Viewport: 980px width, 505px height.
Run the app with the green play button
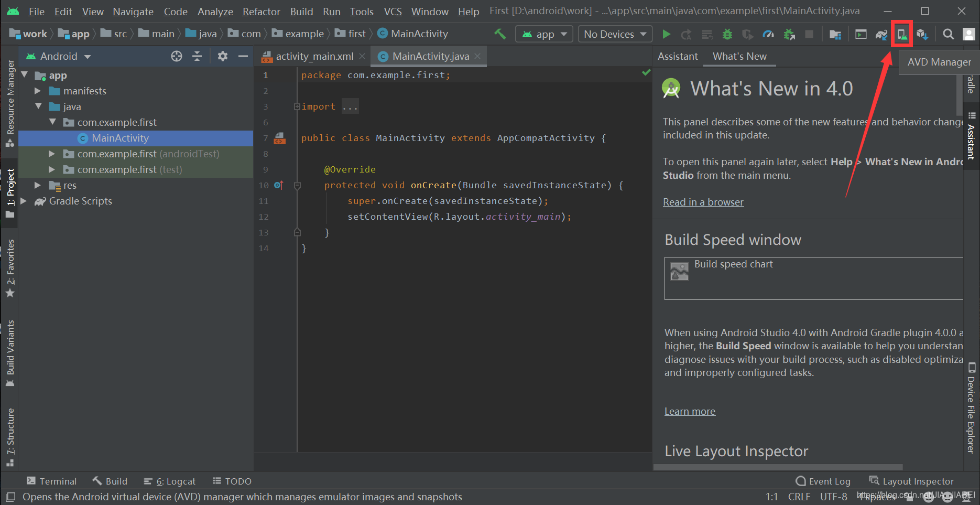[x=666, y=34]
